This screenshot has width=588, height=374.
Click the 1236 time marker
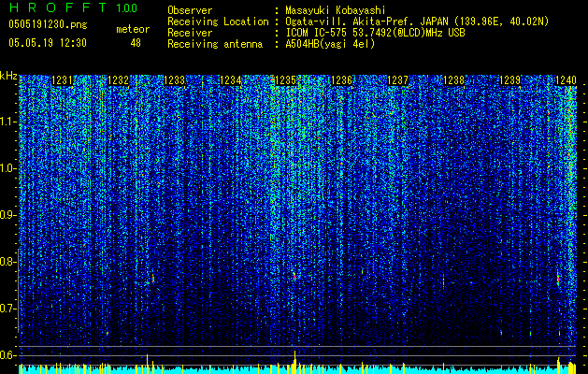click(341, 80)
